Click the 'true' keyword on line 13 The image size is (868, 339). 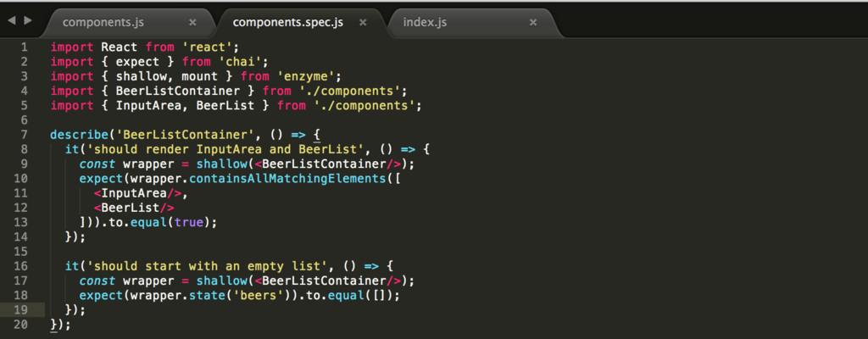click(x=189, y=222)
